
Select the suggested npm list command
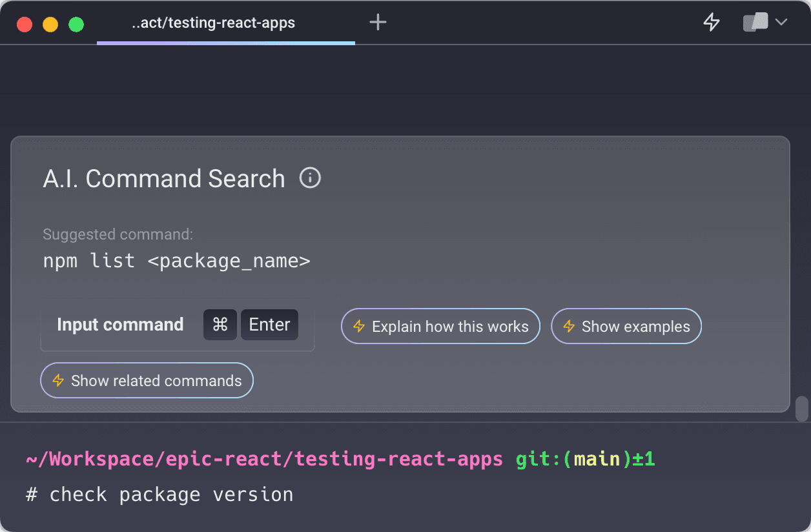point(176,261)
